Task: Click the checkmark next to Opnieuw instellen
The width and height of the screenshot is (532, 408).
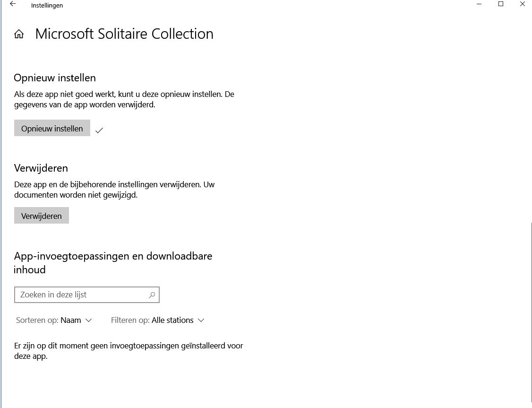Action: (x=99, y=130)
